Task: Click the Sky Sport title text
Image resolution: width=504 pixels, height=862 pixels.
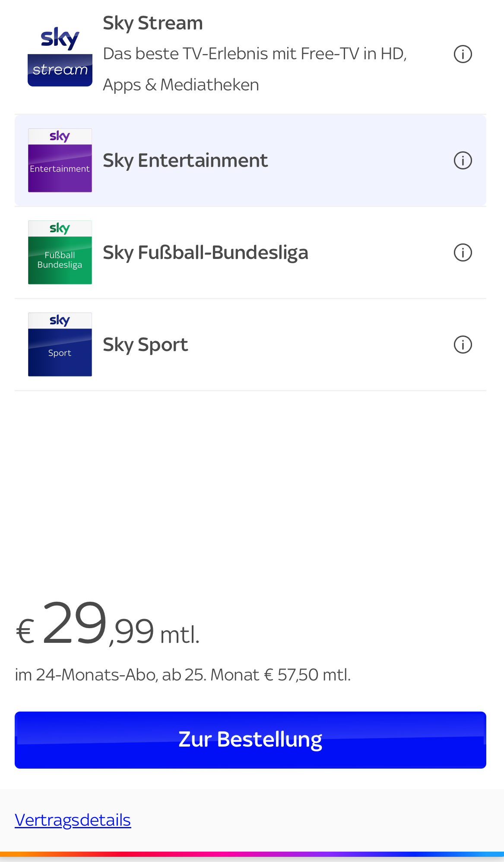Action: [x=146, y=345]
